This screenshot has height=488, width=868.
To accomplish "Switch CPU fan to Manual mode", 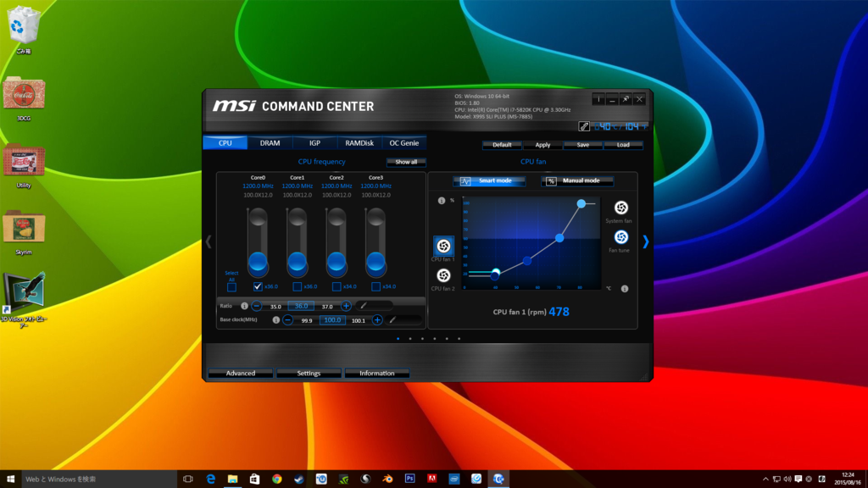I will (x=577, y=181).
